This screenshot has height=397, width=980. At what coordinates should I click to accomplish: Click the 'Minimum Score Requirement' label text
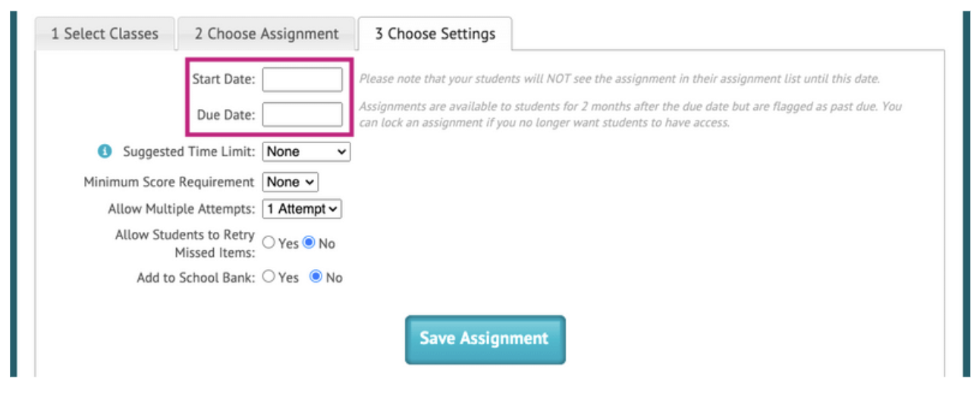(x=169, y=182)
